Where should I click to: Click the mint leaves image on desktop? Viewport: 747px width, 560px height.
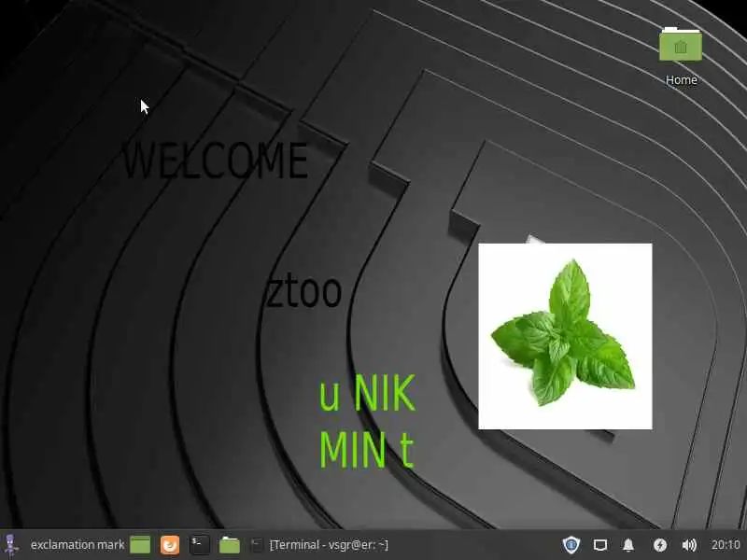[x=565, y=336]
